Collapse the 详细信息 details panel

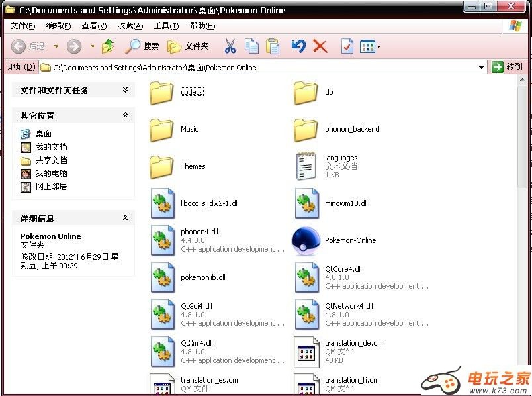125,218
